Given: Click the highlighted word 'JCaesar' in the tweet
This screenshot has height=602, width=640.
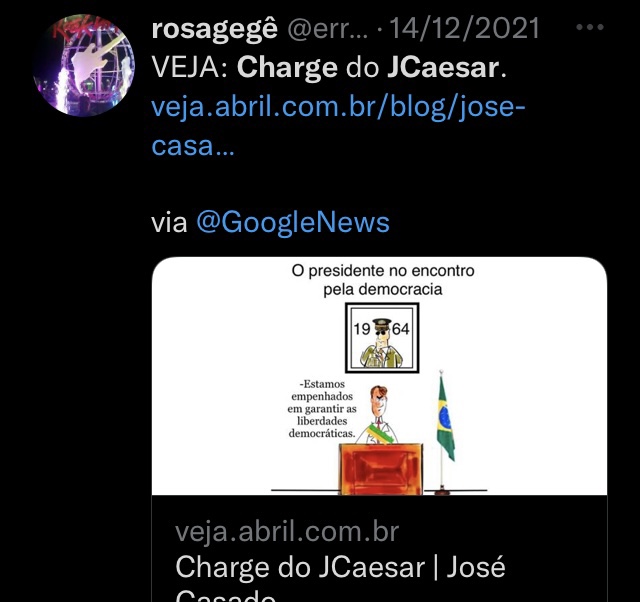Looking at the screenshot, I should 443,68.
